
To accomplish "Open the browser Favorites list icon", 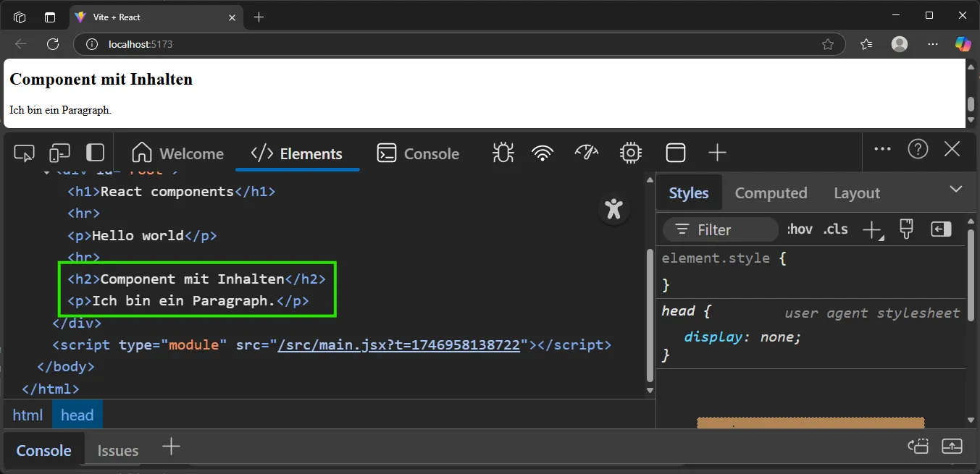I will click(866, 44).
